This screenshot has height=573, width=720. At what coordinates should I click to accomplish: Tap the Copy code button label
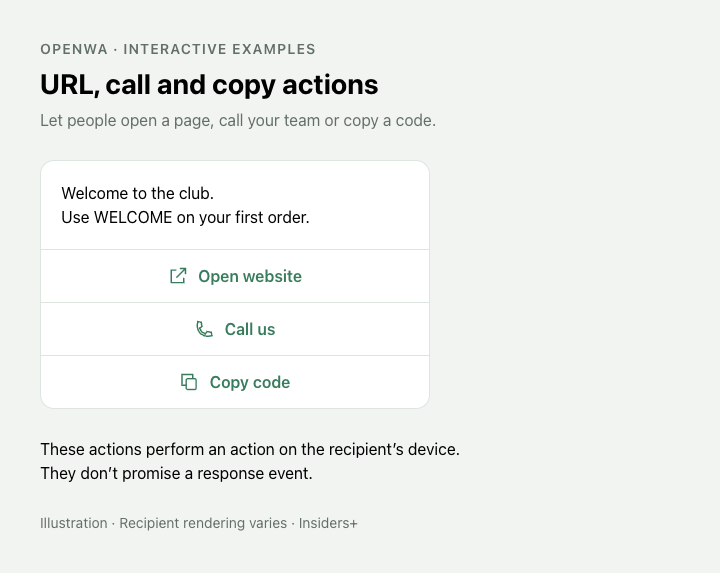(x=250, y=382)
